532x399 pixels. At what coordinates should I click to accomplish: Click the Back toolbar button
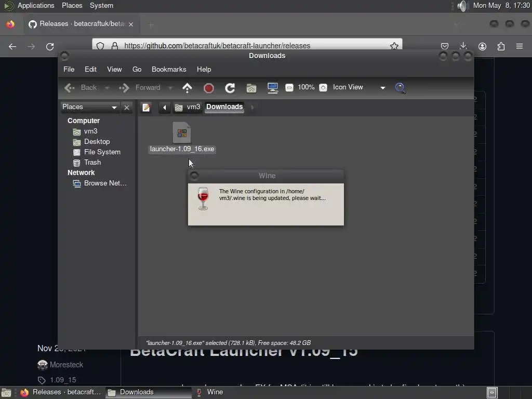coord(81,88)
